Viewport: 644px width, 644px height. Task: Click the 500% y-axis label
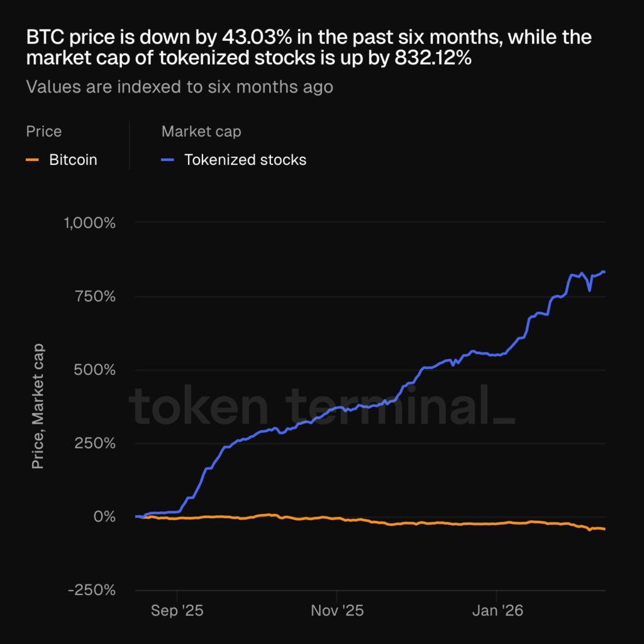(94, 370)
